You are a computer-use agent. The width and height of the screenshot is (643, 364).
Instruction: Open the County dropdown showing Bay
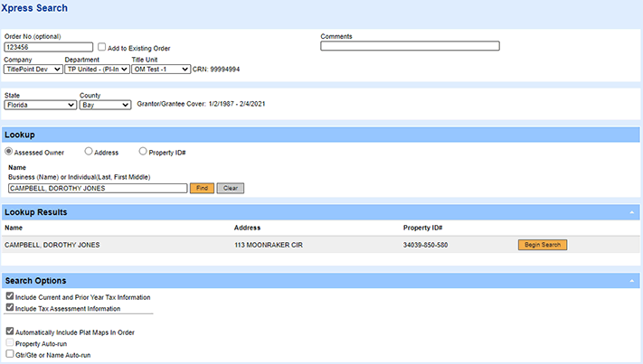pos(105,105)
